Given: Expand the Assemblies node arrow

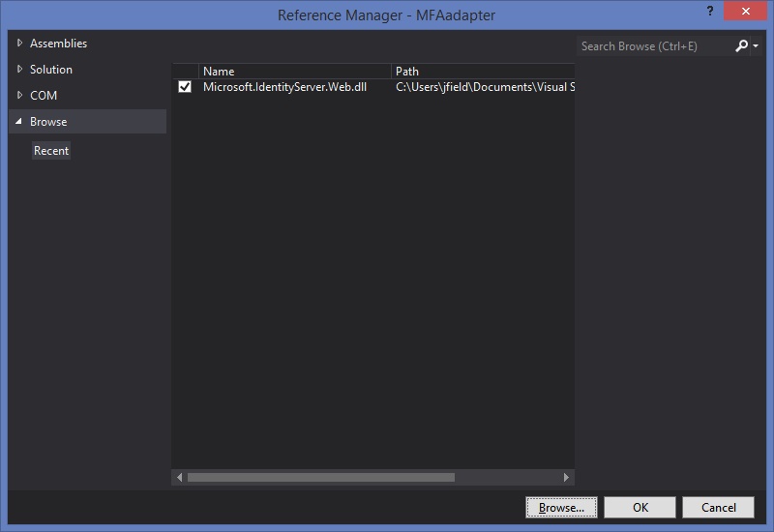Looking at the screenshot, I should pyautogui.click(x=19, y=43).
